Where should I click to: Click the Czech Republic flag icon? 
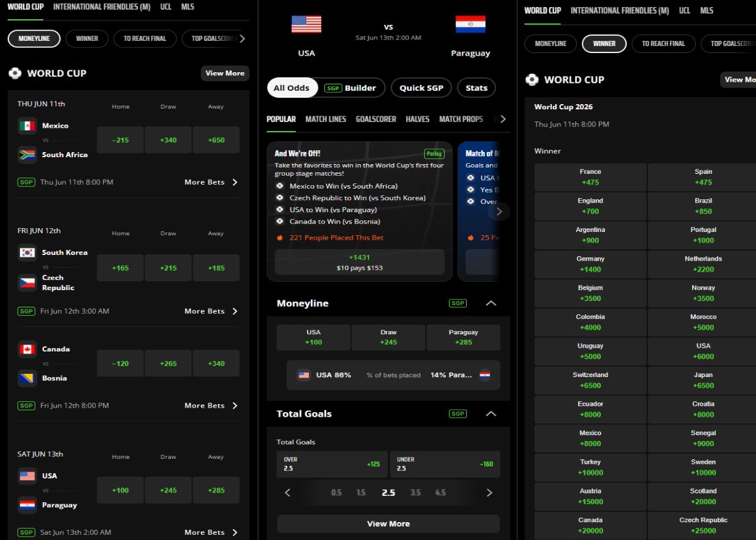point(27,282)
